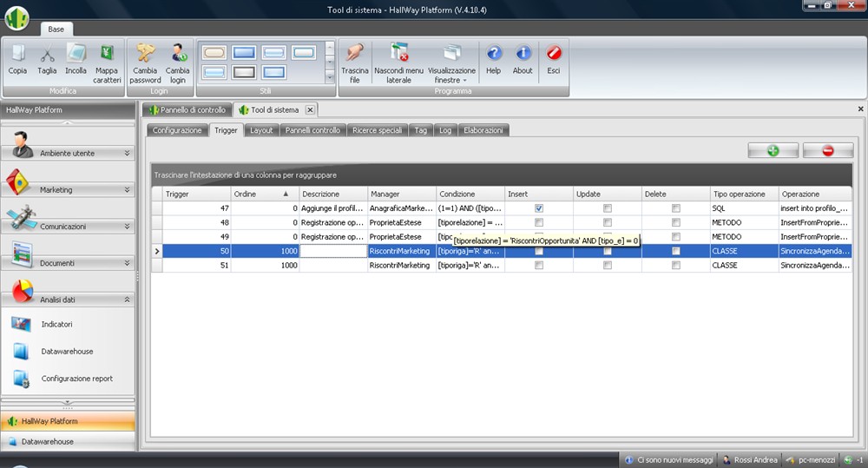The width and height of the screenshot is (868, 468).
Task: Expand Comunicazioni section chevron
Action: [x=127, y=226]
